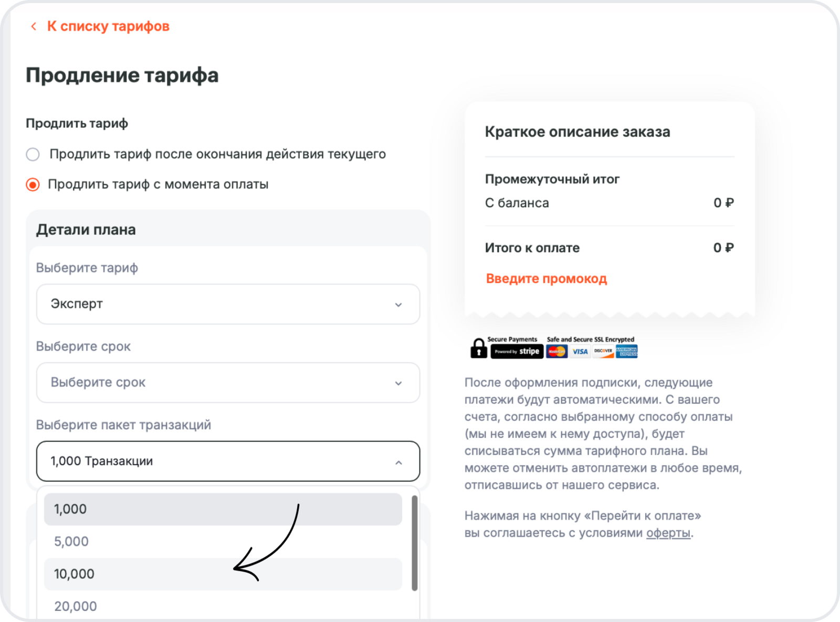This screenshot has width=840, height=622.
Task: Click the dropdown list scrollbar
Action: click(415, 543)
